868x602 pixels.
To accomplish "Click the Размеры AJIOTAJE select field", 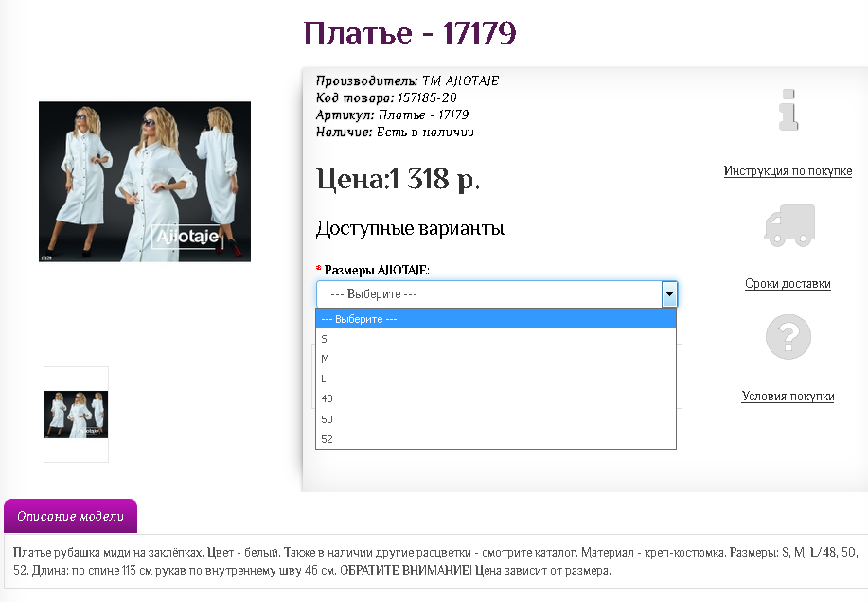I will (497, 293).
